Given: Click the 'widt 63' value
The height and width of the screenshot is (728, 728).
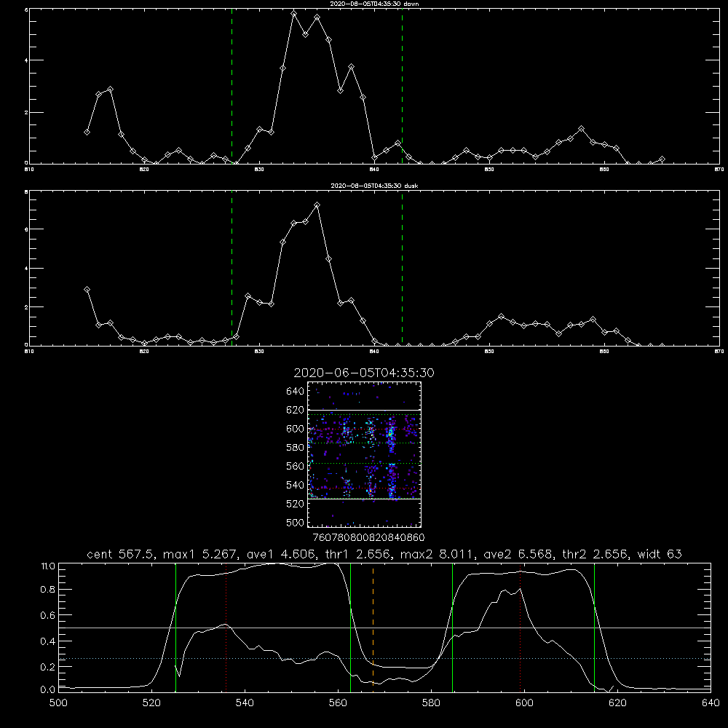Looking at the screenshot, I should click(660, 554).
